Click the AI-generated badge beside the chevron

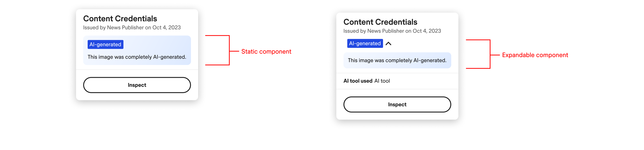click(365, 43)
